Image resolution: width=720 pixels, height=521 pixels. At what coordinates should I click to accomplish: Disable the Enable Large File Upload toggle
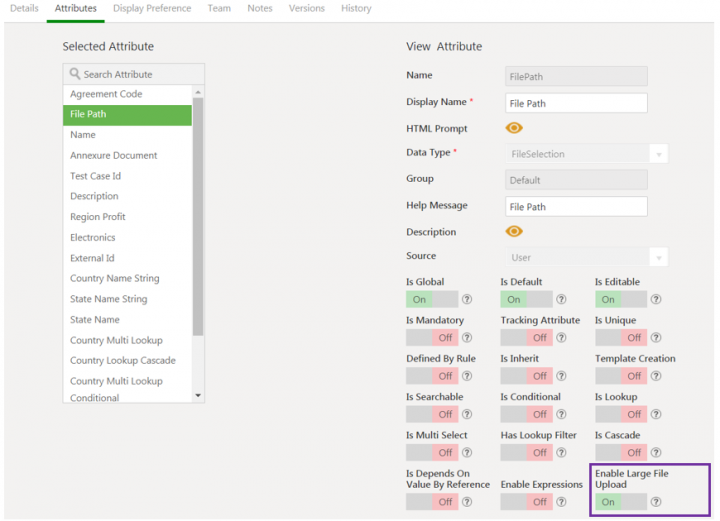(x=620, y=502)
